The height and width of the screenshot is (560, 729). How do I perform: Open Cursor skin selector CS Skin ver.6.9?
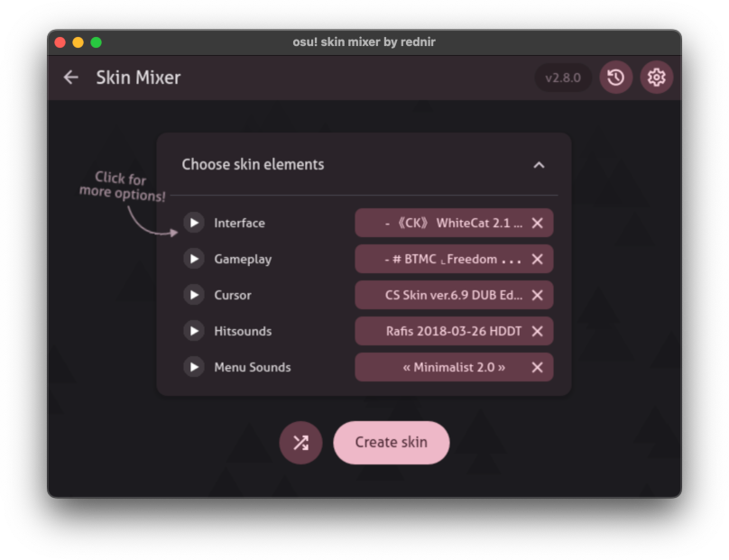(454, 295)
